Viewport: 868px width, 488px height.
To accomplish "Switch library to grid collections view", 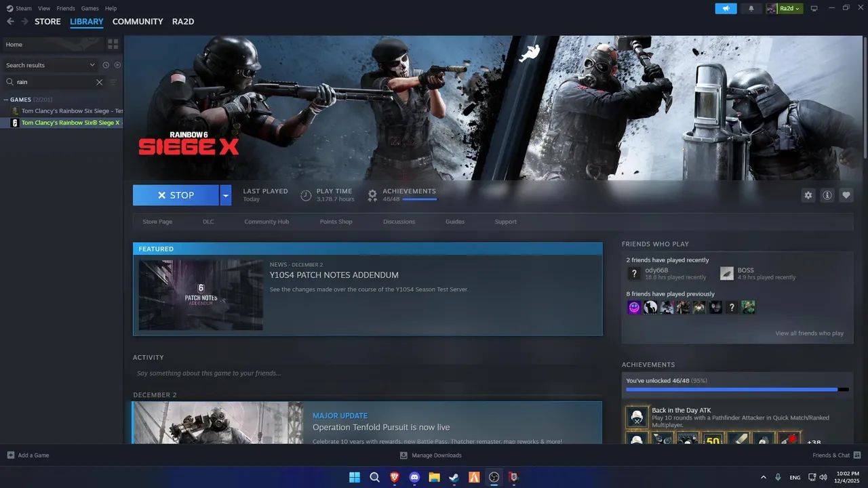I will [x=113, y=44].
